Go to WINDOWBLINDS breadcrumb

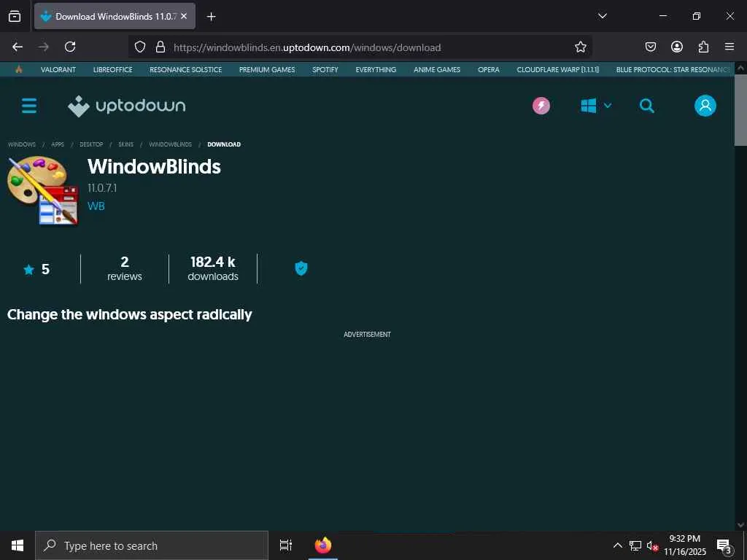(171, 144)
